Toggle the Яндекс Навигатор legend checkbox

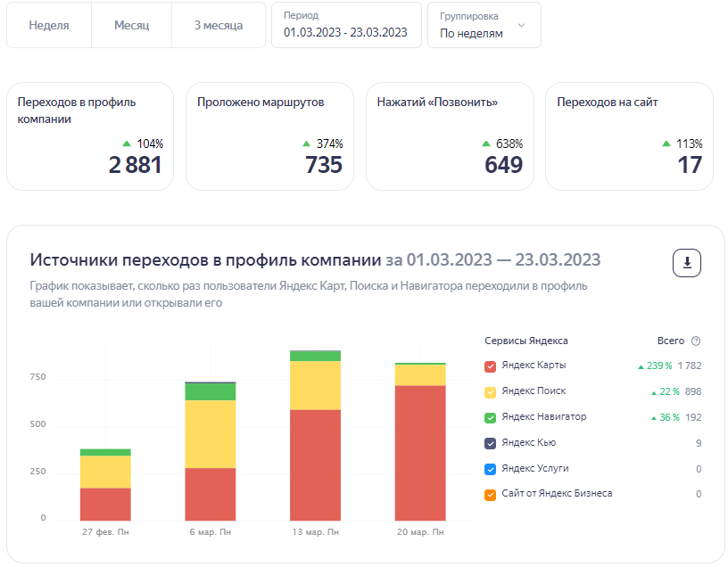tap(490, 417)
